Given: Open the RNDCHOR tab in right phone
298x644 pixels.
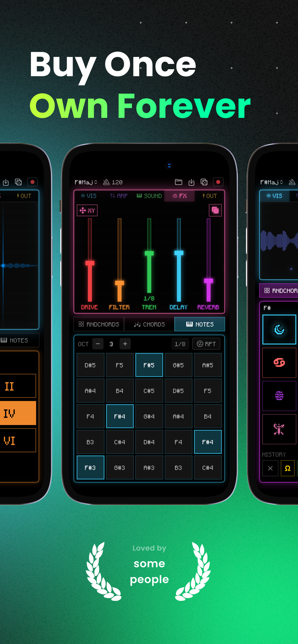Looking at the screenshot, I should (x=279, y=291).
